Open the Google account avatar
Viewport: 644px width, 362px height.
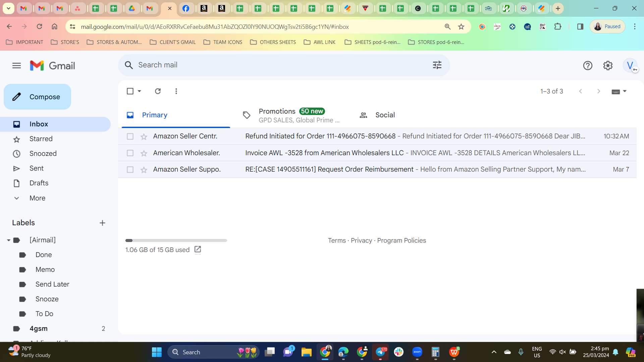coord(630,65)
